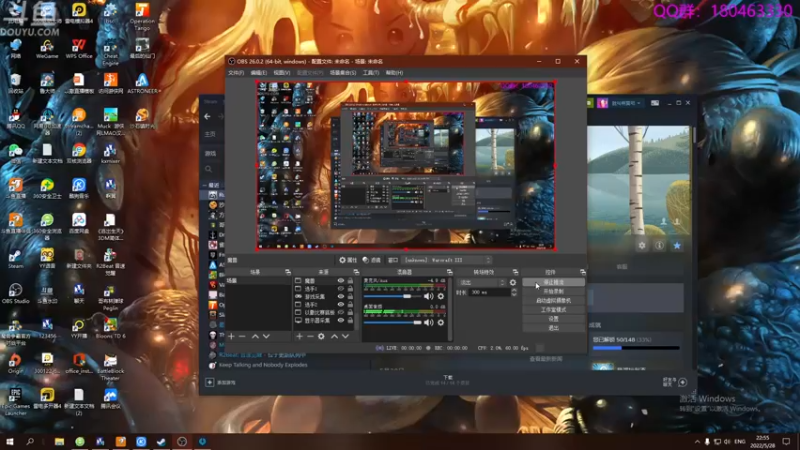
Task: Add a new source with the plus icon
Action: pyautogui.click(x=299, y=336)
